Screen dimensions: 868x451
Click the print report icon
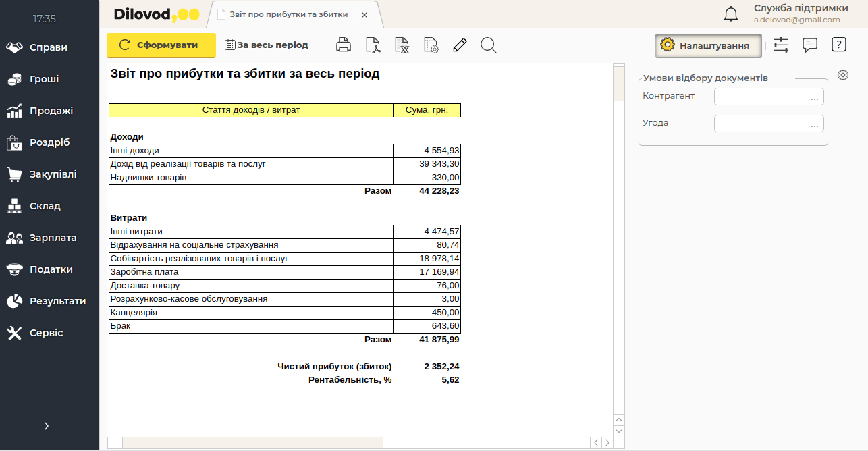point(344,45)
